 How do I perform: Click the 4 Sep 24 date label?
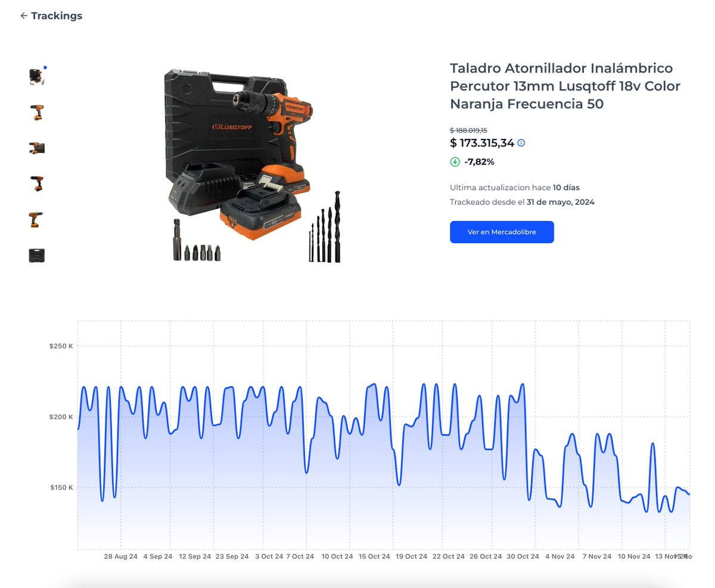point(158,556)
